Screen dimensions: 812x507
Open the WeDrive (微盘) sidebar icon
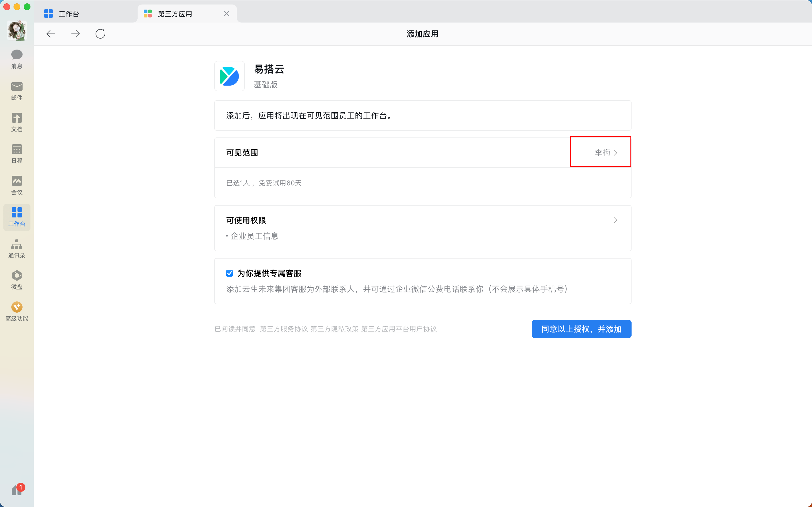click(17, 280)
